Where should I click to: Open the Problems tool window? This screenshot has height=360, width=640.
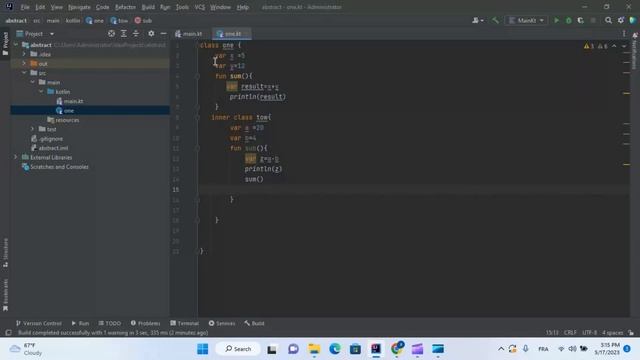click(x=145, y=323)
